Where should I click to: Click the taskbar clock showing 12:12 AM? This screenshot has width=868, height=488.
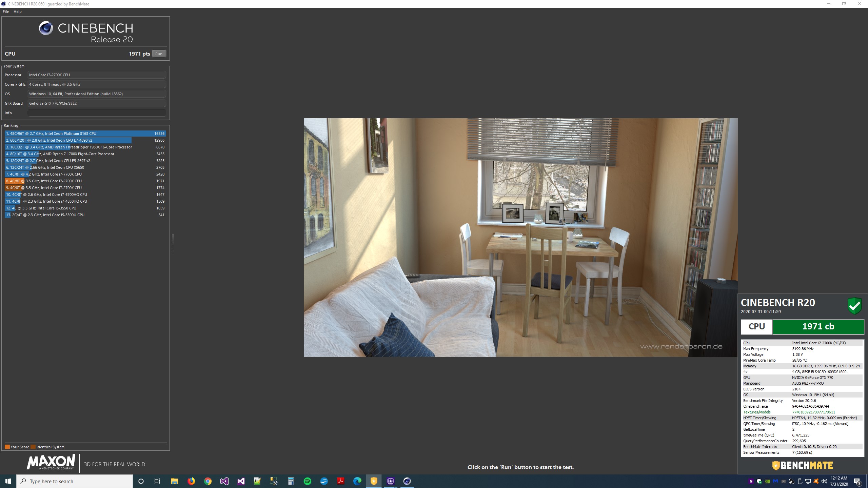pyautogui.click(x=839, y=481)
